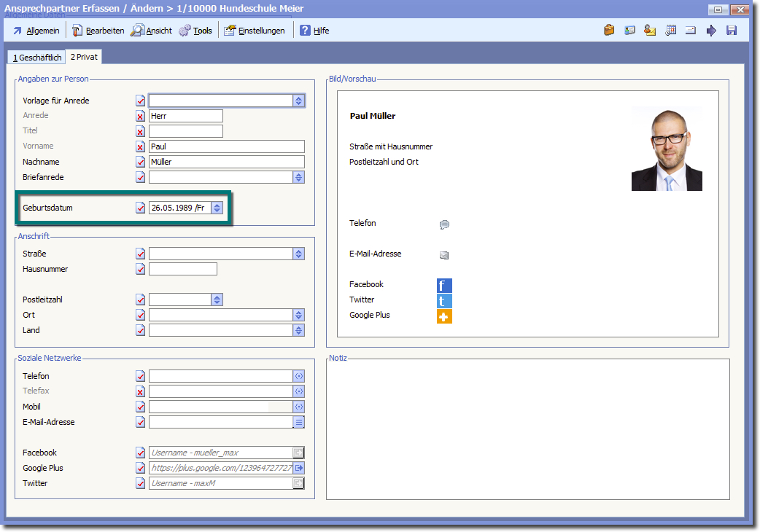Click the Twitter icon in the preview

pyautogui.click(x=444, y=301)
